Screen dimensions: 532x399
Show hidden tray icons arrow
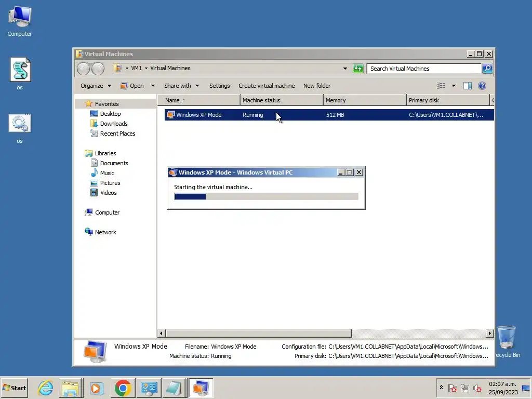441,388
